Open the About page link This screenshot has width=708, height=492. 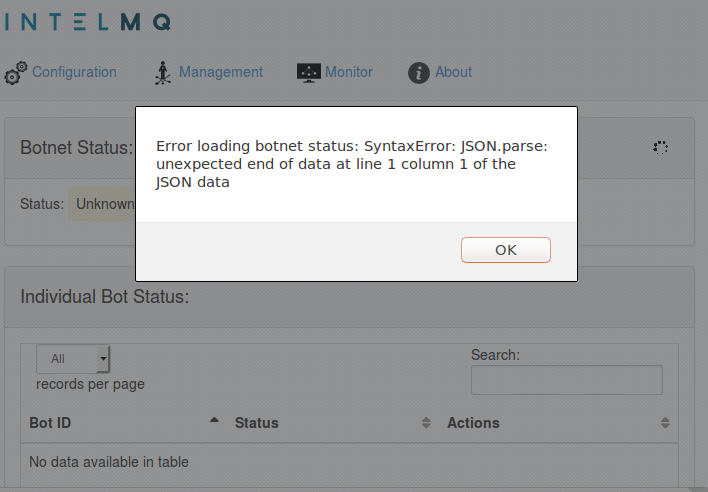454,72
